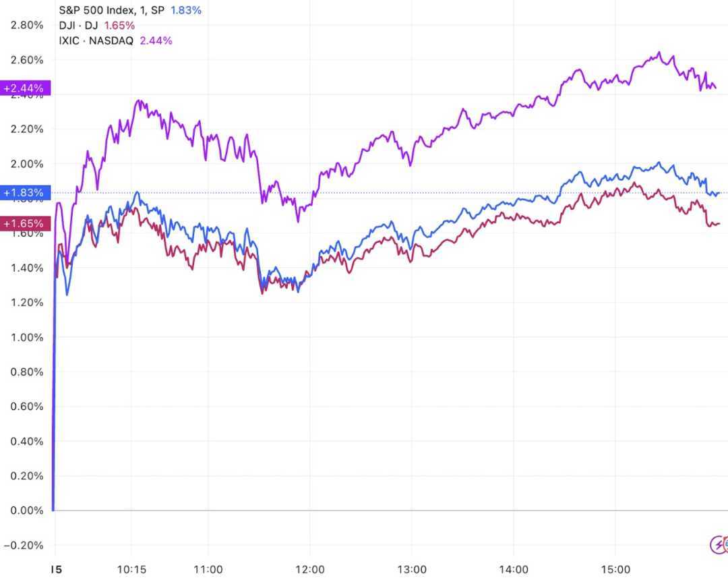Viewport: 728px width, 580px height.
Task: Click the -0.20% label on the percent axis
Action: click(25, 545)
